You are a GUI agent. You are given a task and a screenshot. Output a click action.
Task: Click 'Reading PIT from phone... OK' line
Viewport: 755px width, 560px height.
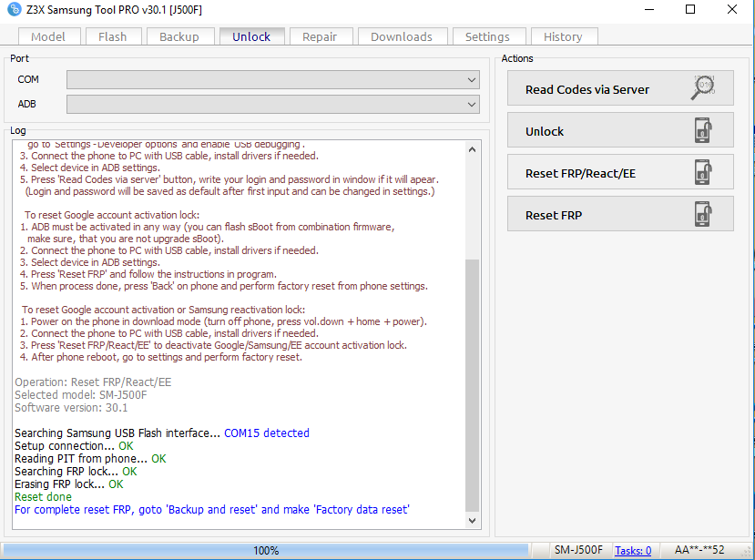pyautogui.click(x=90, y=459)
